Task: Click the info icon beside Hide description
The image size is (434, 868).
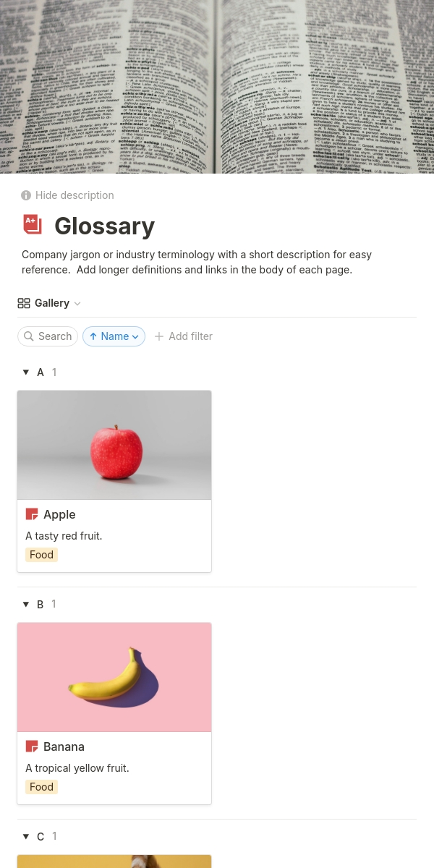Action: pyautogui.click(x=26, y=195)
